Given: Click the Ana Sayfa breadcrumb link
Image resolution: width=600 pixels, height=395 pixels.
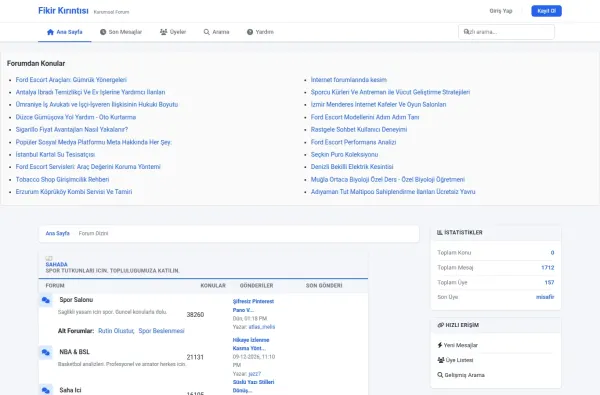Looking at the screenshot, I should click(x=57, y=233).
